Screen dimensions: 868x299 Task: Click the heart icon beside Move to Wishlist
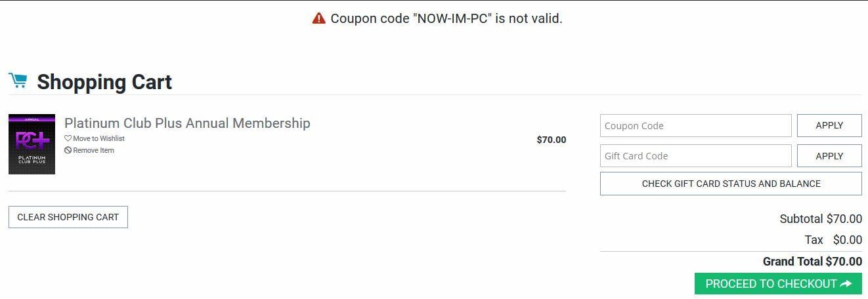[x=68, y=139]
